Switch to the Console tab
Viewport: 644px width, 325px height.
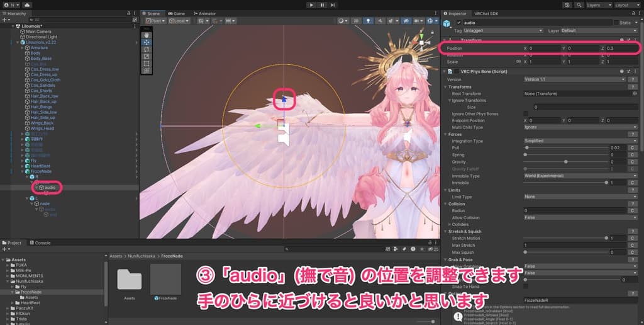tap(40, 242)
